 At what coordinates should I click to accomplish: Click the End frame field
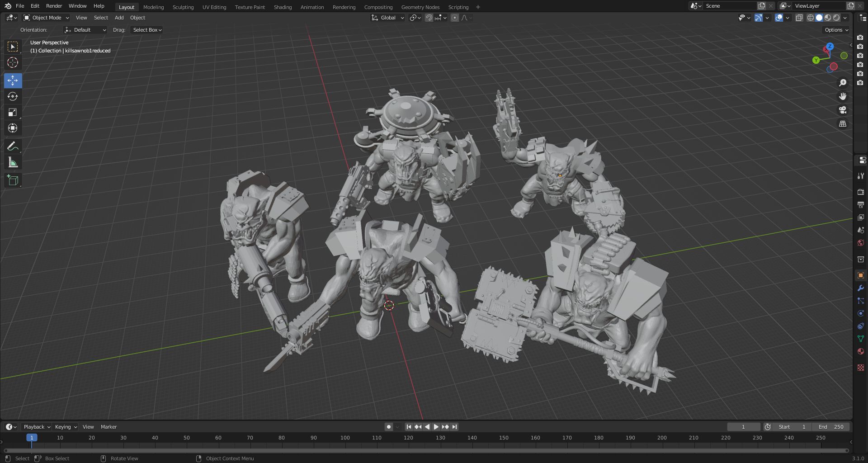[x=831, y=427]
